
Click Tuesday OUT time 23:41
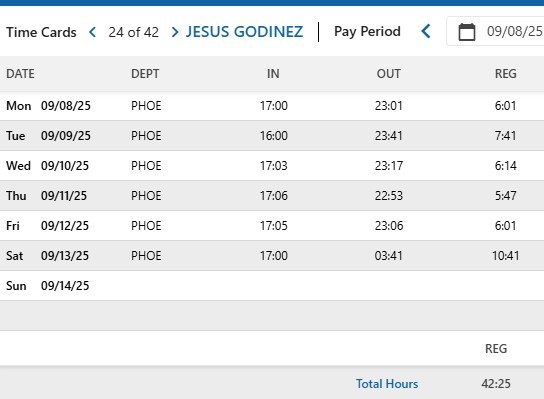click(x=389, y=136)
